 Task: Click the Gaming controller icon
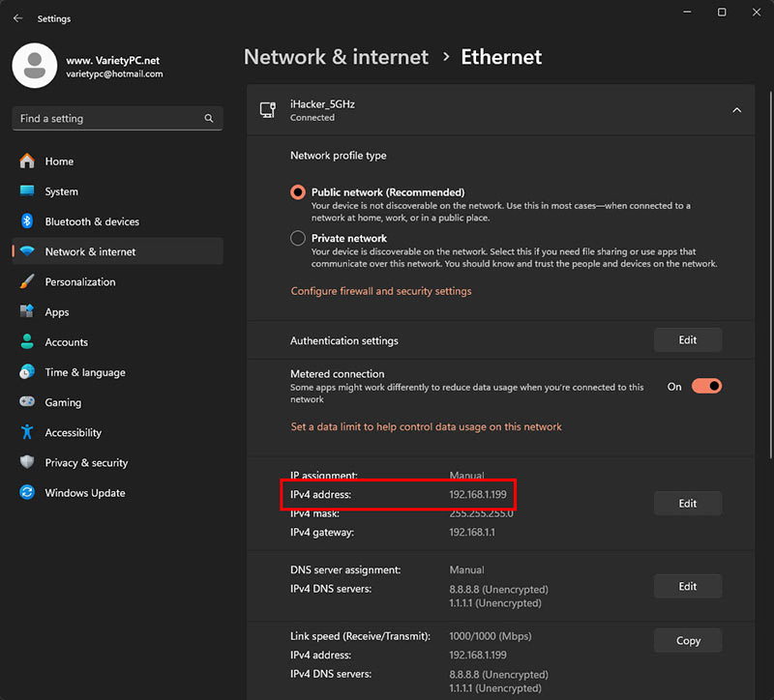(x=27, y=401)
